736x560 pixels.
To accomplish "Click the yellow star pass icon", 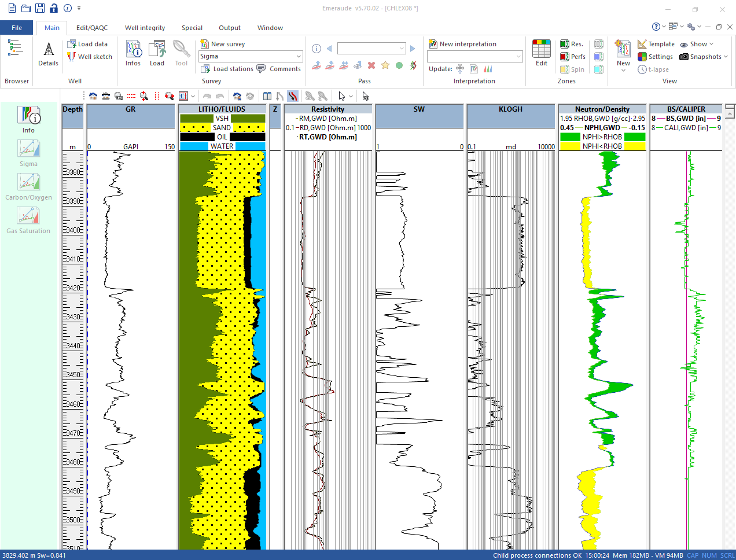I will coord(385,65).
